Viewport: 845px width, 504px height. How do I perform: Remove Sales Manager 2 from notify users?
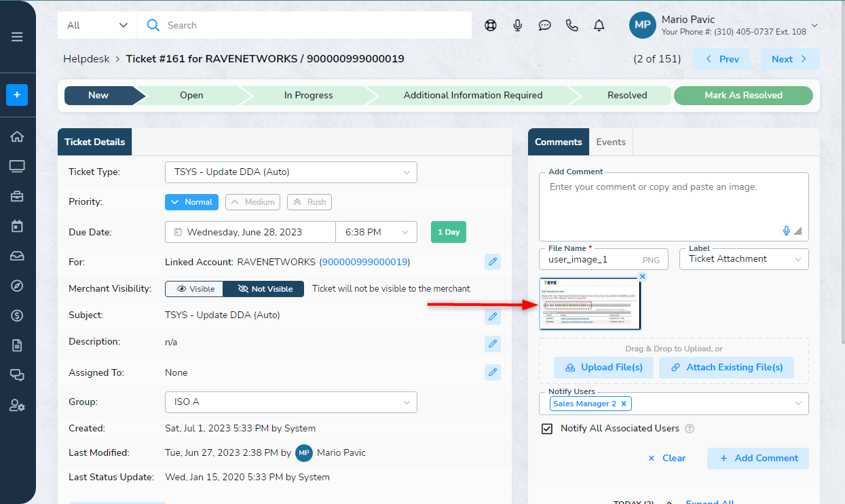pyautogui.click(x=623, y=404)
